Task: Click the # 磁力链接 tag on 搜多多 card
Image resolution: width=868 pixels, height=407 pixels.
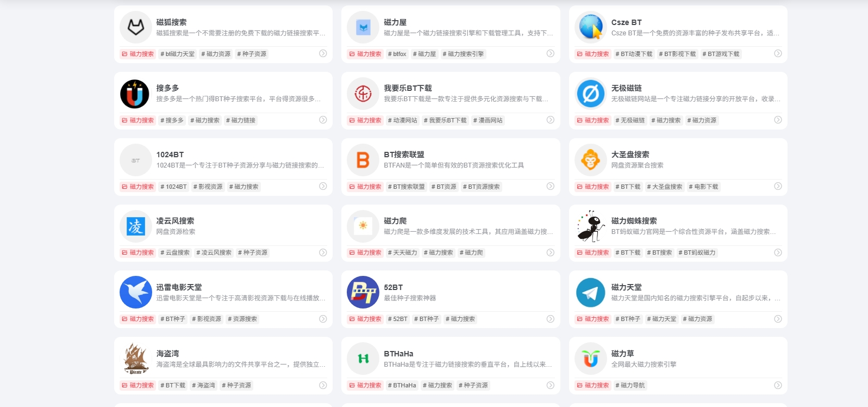Action: [241, 120]
